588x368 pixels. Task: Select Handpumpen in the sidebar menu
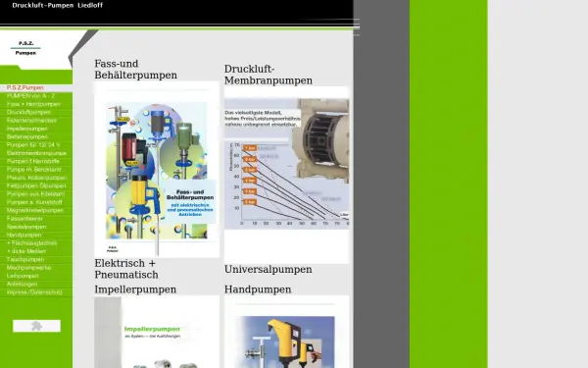(x=36, y=236)
